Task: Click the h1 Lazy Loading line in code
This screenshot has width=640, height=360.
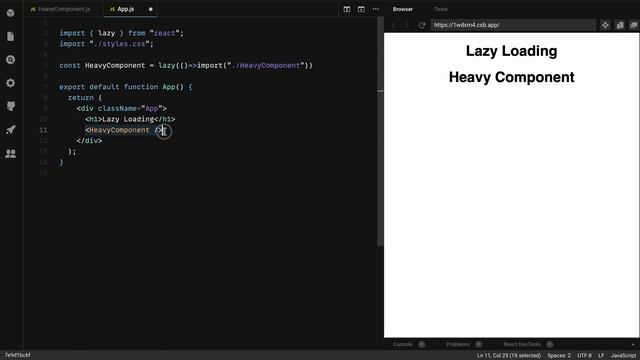Action: (x=130, y=119)
